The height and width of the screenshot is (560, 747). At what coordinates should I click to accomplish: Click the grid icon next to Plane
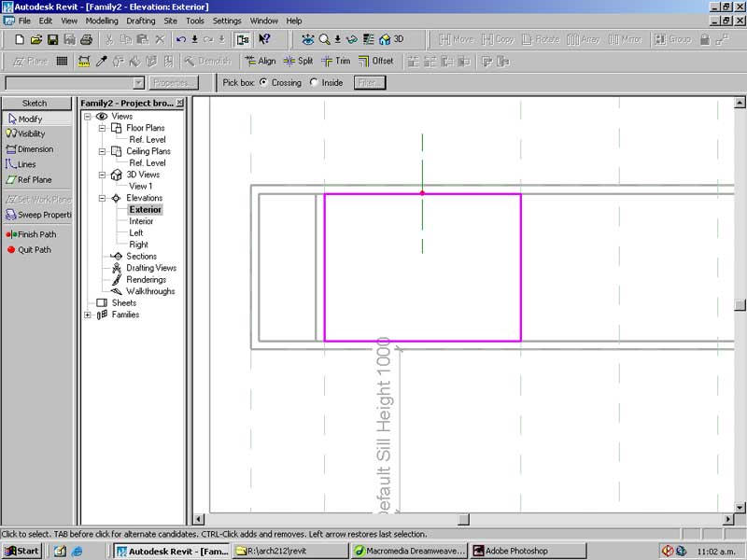(x=62, y=61)
